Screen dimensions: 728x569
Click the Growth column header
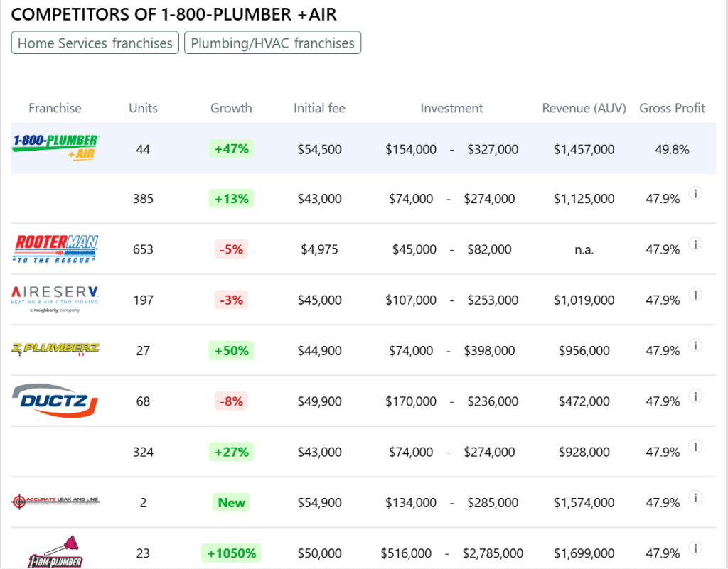coord(231,108)
